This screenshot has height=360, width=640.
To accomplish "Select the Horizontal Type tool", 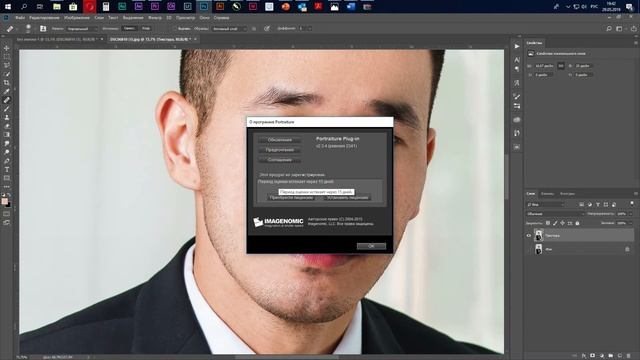I will pos(7,170).
